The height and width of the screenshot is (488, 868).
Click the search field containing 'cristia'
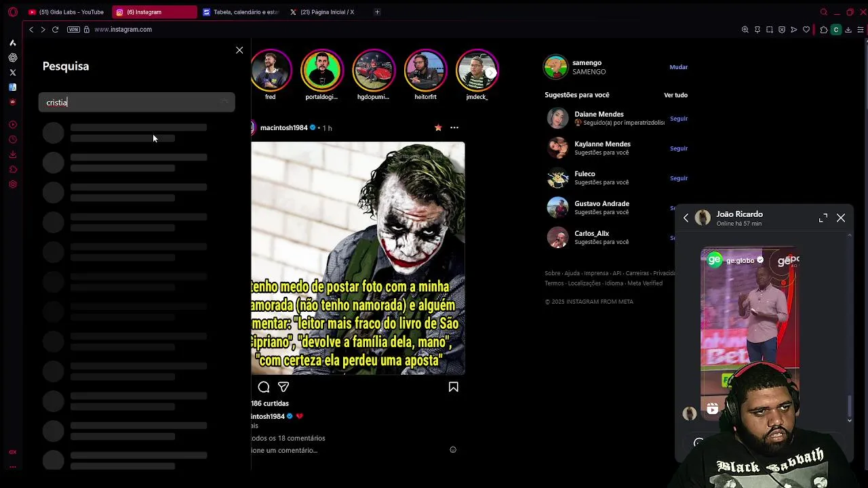[x=136, y=102]
